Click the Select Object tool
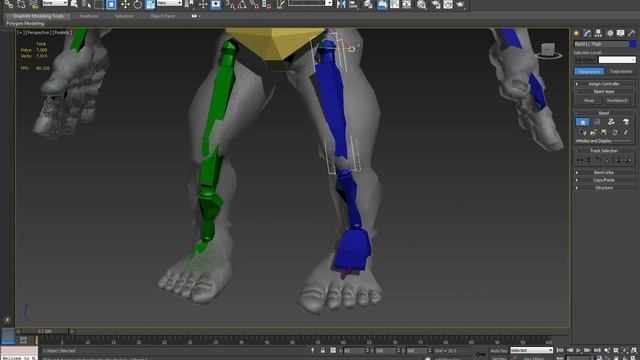 pos(74,4)
